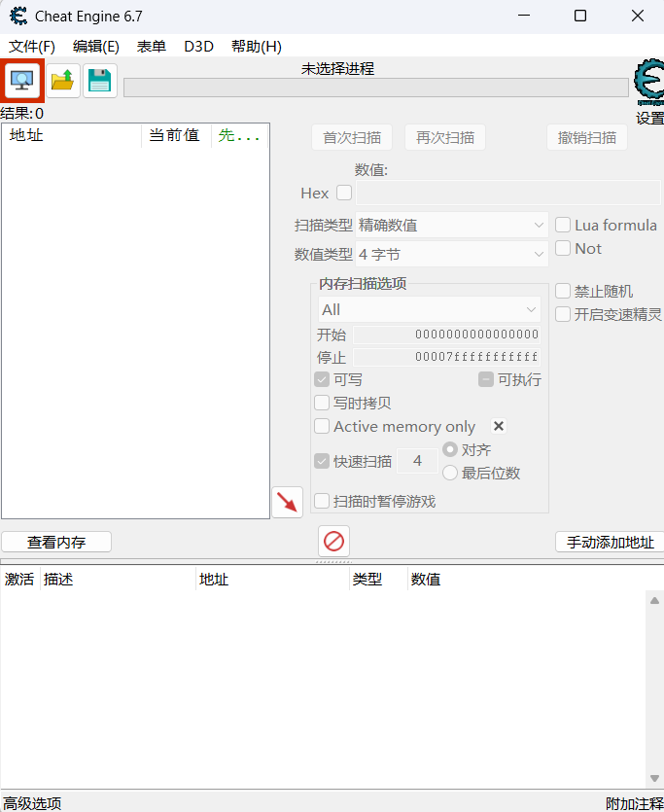Click the 首次扫描 button

tap(352, 137)
